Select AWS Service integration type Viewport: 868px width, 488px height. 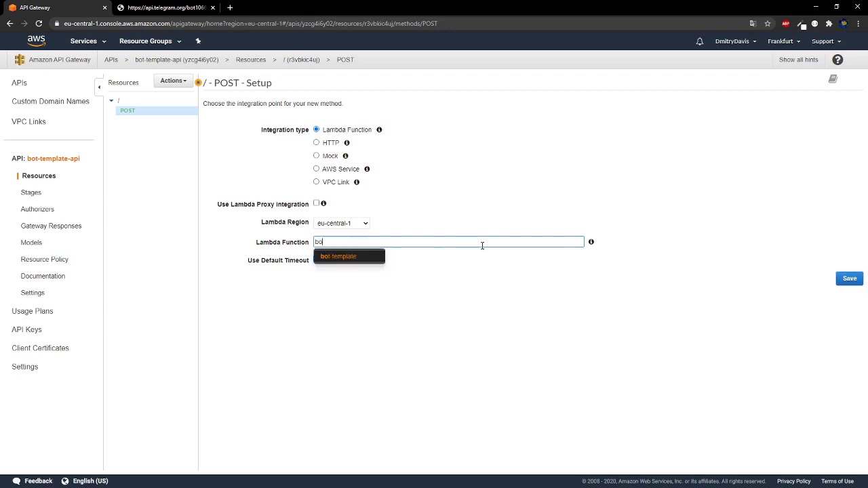(x=316, y=168)
